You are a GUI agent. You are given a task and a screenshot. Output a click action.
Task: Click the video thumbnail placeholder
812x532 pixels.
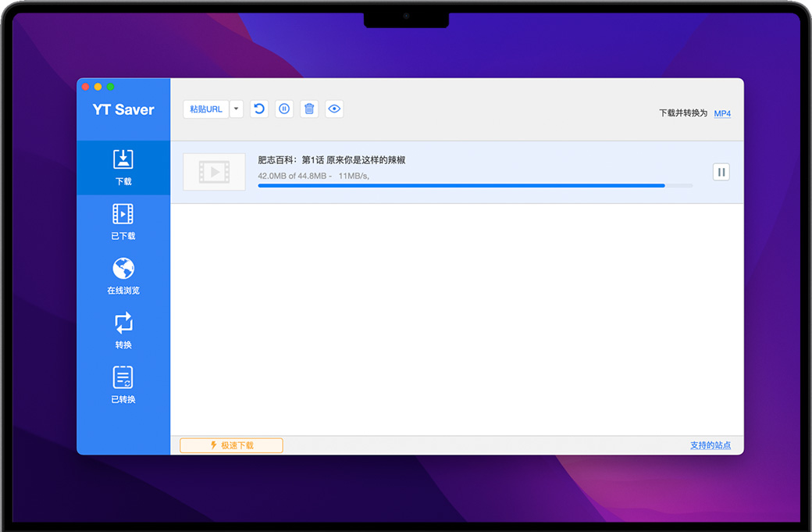[x=214, y=172]
